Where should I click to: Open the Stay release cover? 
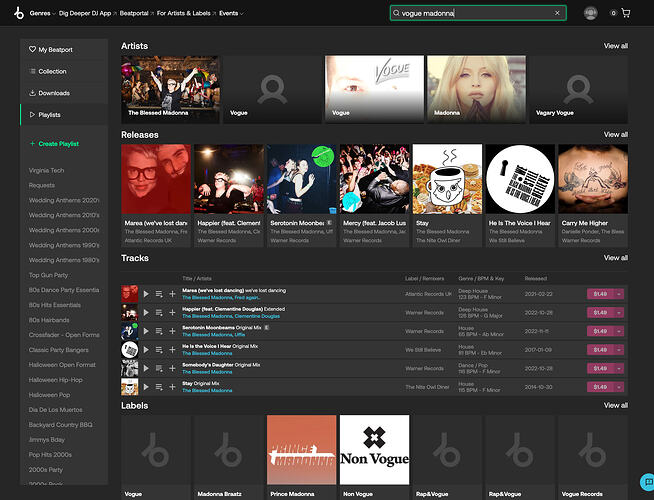[x=447, y=179]
